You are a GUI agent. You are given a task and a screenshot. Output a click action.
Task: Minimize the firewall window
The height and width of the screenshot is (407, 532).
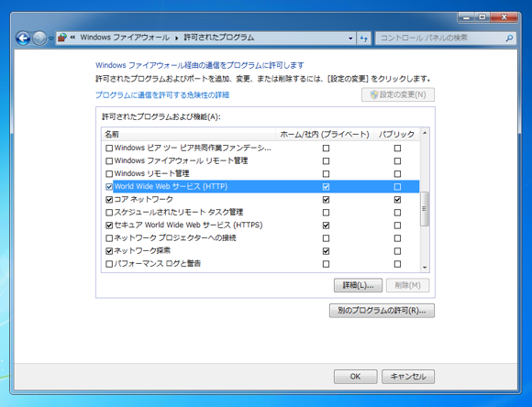tap(467, 17)
